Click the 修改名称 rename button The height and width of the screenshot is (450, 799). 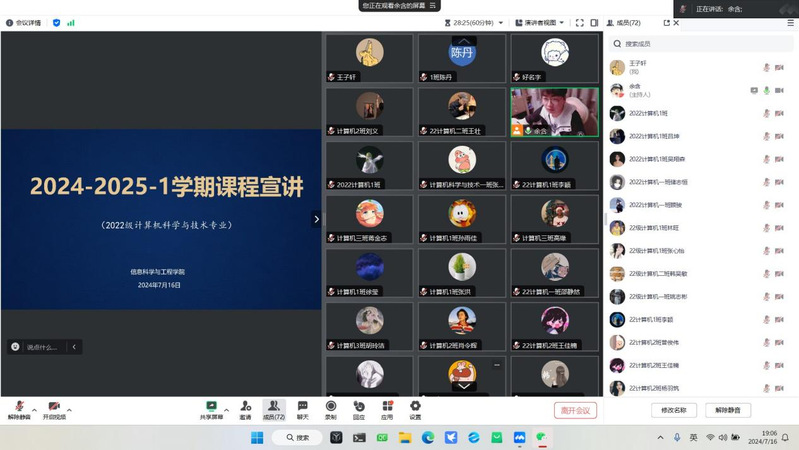(x=674, y=410)
